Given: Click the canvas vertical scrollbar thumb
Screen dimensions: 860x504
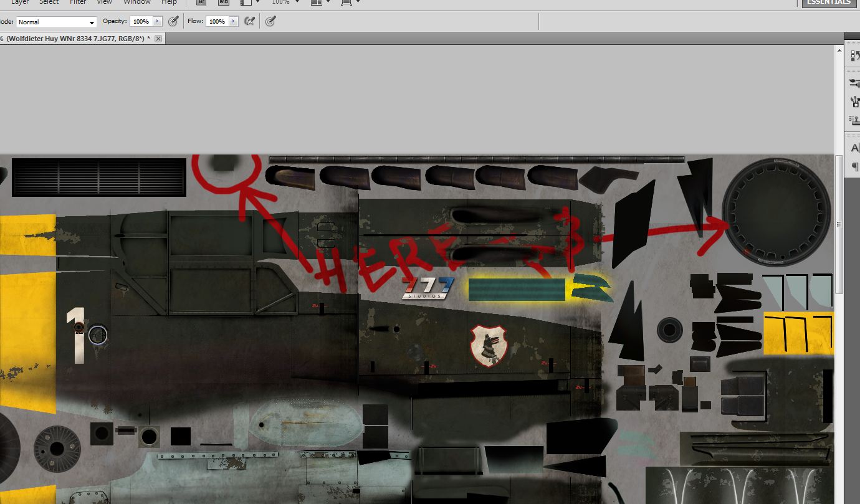Looking at the screenshot, I should click(839, 224).
